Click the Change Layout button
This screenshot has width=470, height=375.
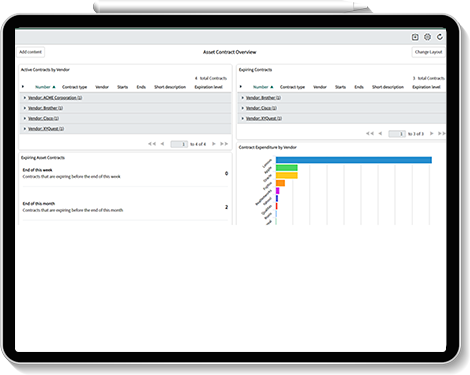[x=428, y=52]
